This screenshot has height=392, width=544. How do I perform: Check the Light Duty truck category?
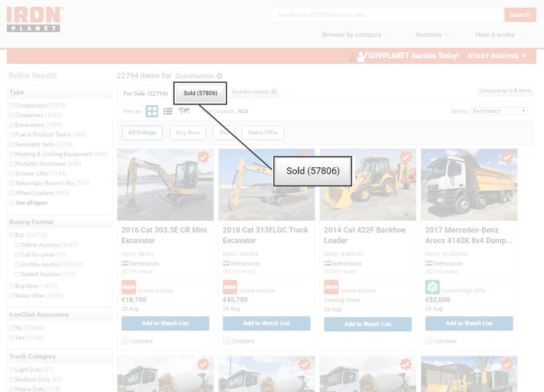click(x=12, y=370)
